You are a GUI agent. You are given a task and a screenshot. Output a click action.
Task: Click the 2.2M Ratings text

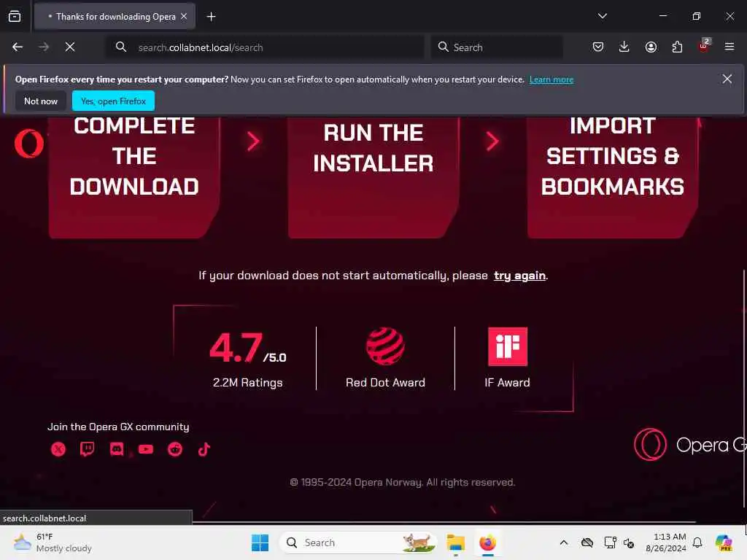[x=248, y=382]
